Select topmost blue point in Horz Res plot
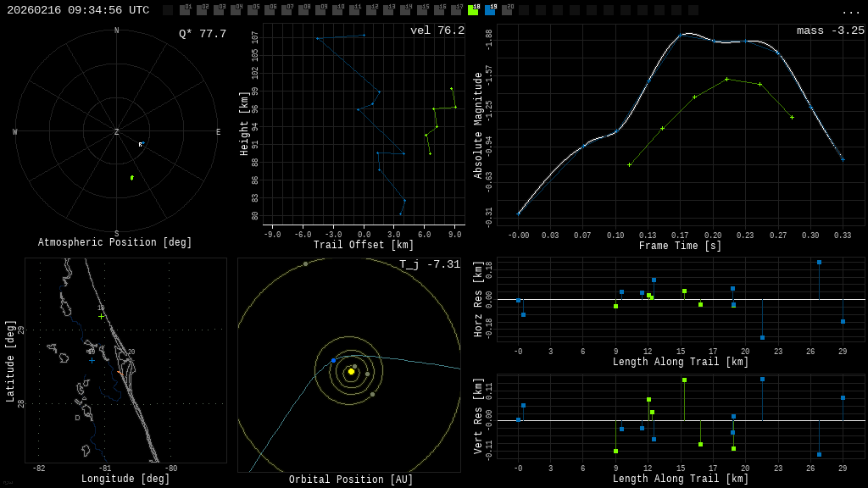The height and width of the screenshot is (488, 868). pos(820,263)
